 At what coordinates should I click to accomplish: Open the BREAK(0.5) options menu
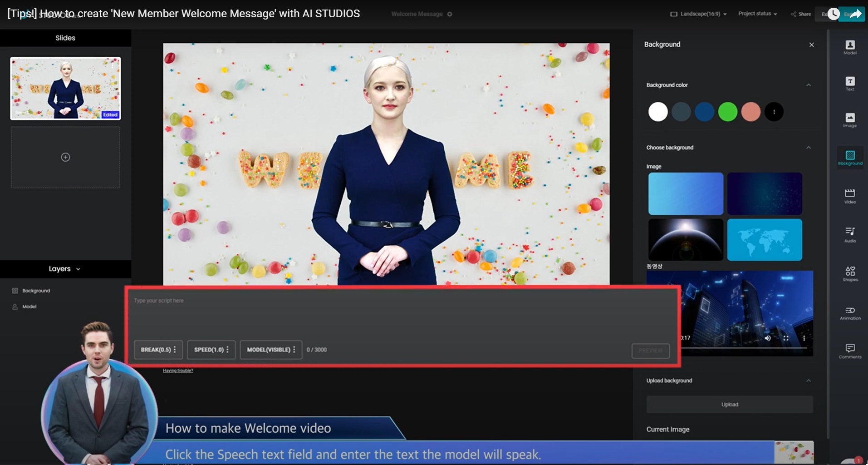pos(175,350)
